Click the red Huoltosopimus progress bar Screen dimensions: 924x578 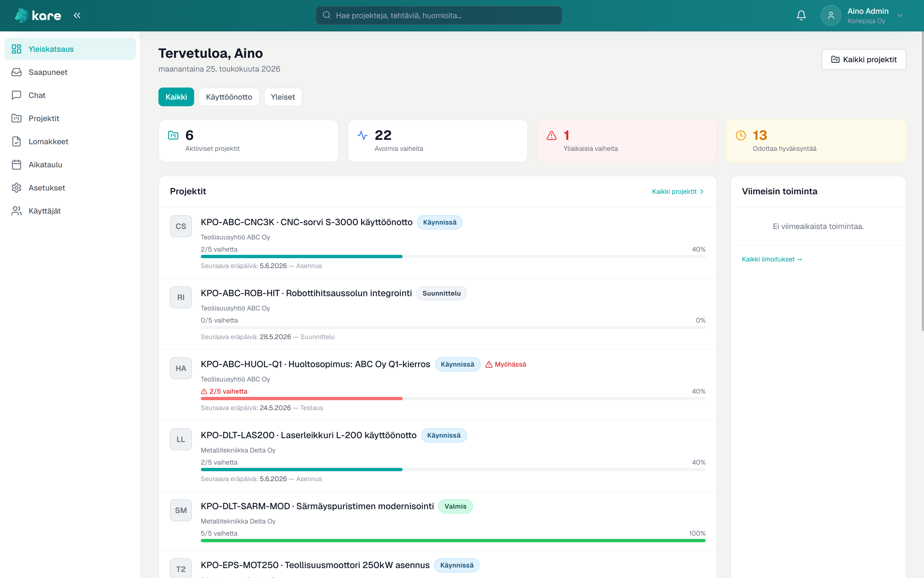click(x=453, y=399)
